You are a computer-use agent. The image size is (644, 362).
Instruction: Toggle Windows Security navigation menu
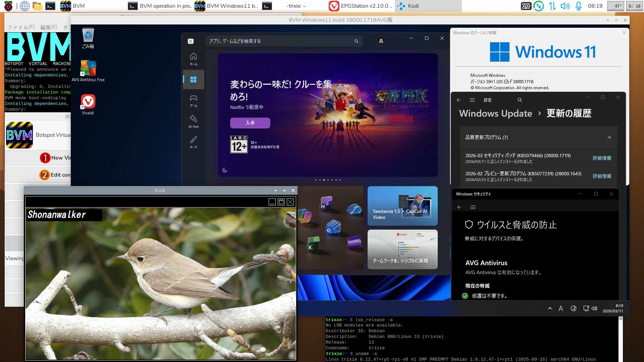coord(473,207)
